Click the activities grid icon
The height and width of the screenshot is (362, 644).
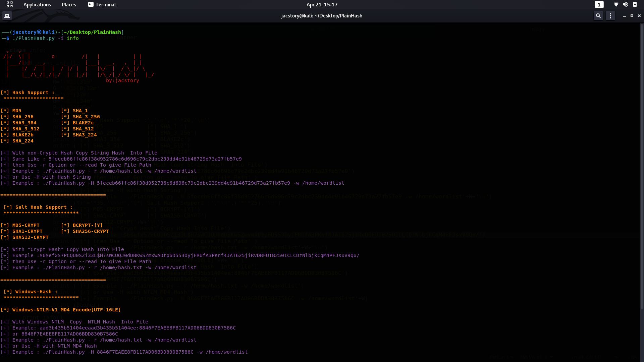10,4
